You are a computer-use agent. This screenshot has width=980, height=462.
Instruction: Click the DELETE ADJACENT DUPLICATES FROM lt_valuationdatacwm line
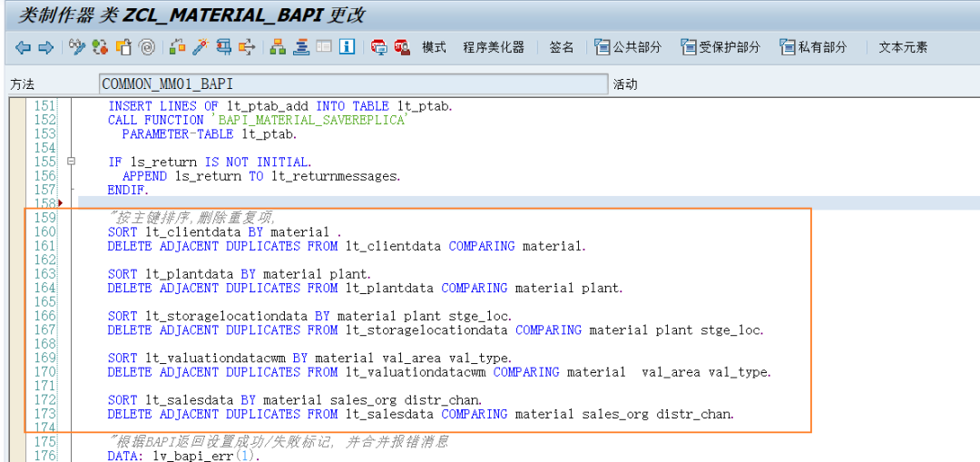coord(439,372)
